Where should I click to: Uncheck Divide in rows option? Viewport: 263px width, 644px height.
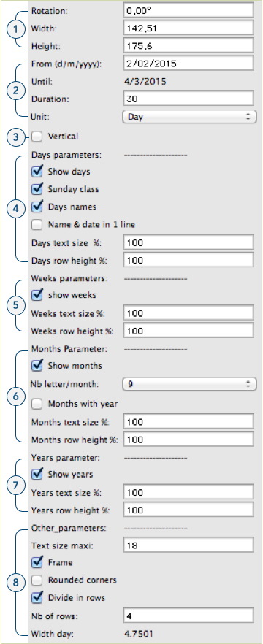pos(37,597)
